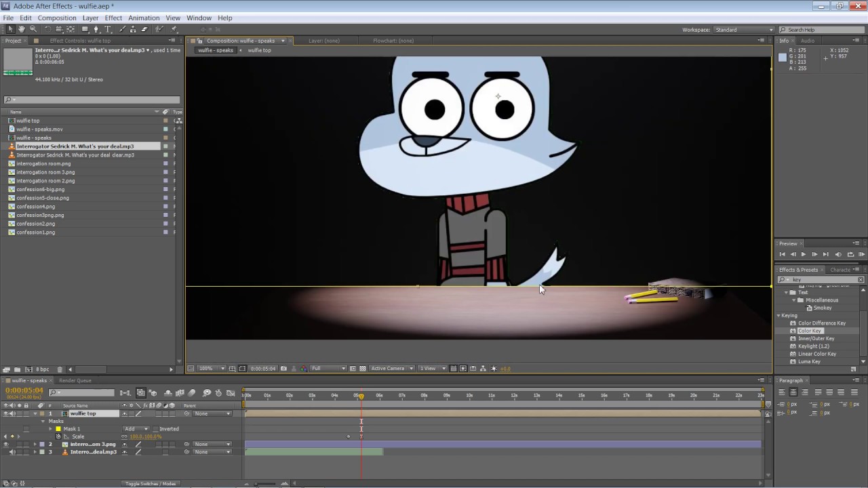
Task: Click the Search Help field
Action: 821,30
